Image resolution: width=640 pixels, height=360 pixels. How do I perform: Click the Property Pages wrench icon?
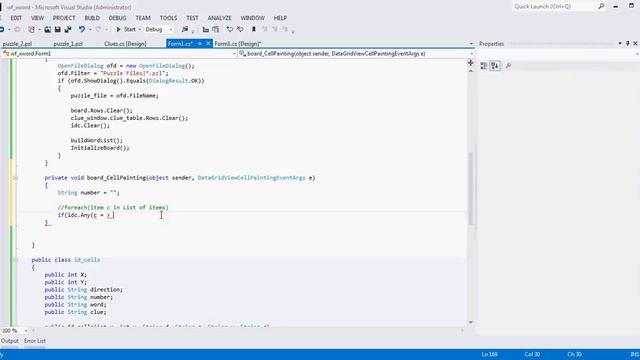point(508,65)
